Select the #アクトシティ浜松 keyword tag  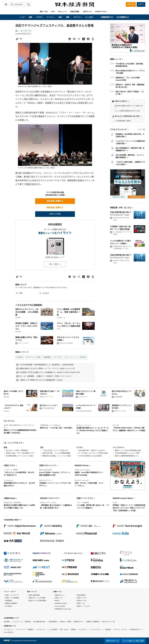tap(33, 357)
